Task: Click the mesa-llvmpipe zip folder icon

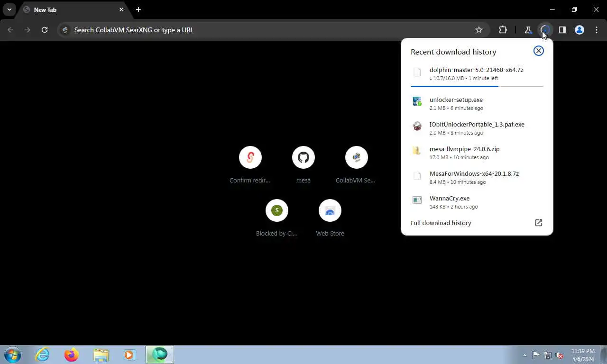Action: (417, 151)
